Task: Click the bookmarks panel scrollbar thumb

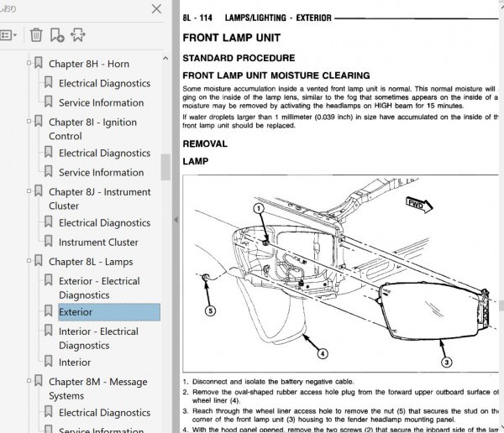Action: pyautogui.click(x=165, y=167)
